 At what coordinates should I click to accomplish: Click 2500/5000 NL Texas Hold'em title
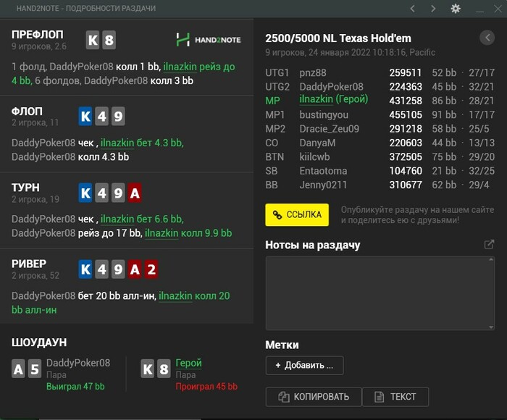[338, 38]
